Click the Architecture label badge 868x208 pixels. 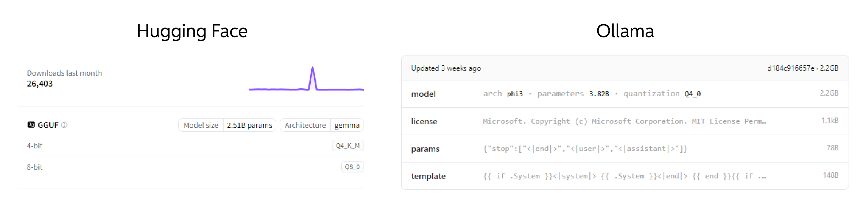(305, 125)
